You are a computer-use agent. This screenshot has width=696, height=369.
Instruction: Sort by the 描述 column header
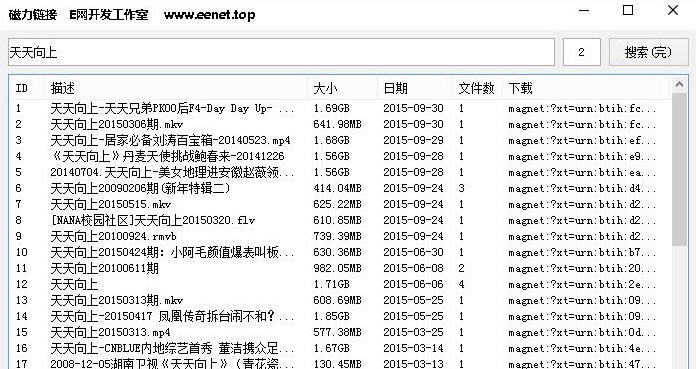click(176, 88)
